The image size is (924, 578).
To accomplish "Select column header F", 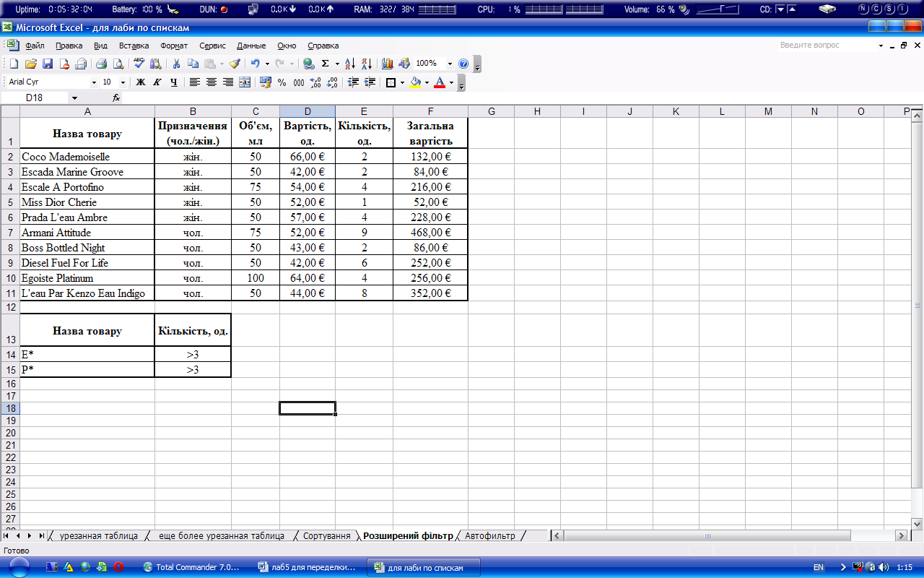I will (x=430, y=111).
